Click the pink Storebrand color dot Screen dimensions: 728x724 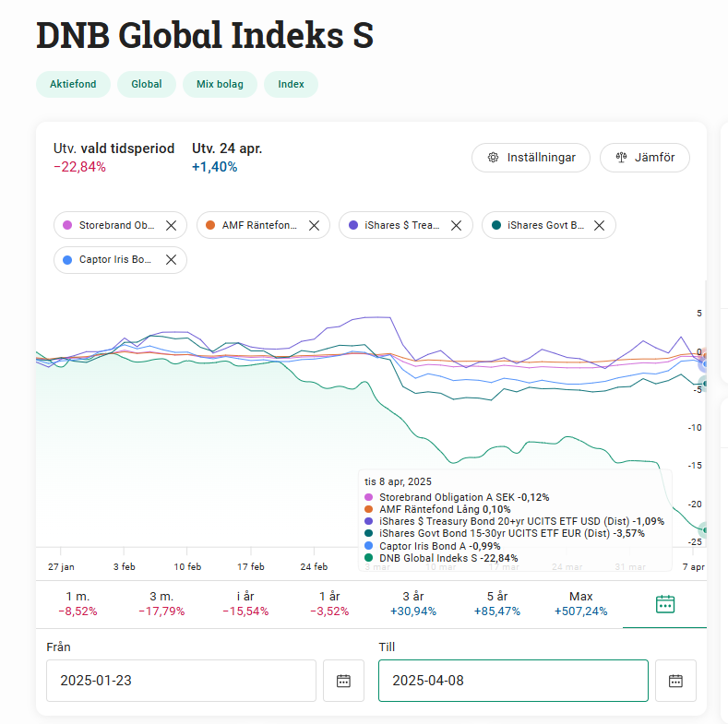pyautogui.click(x=67, y=225)
